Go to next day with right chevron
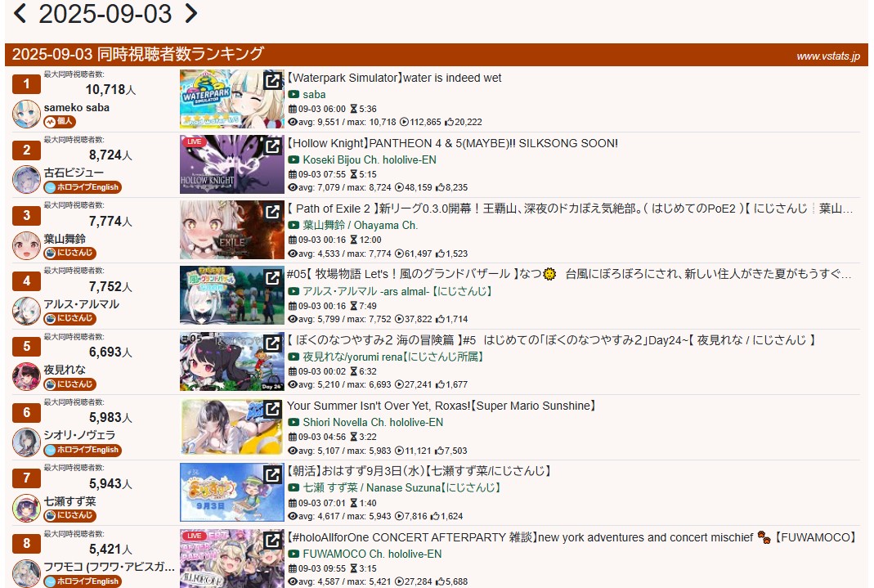This screenshot has width=874, height=588. pyautogui.click(x=190, y=13)
